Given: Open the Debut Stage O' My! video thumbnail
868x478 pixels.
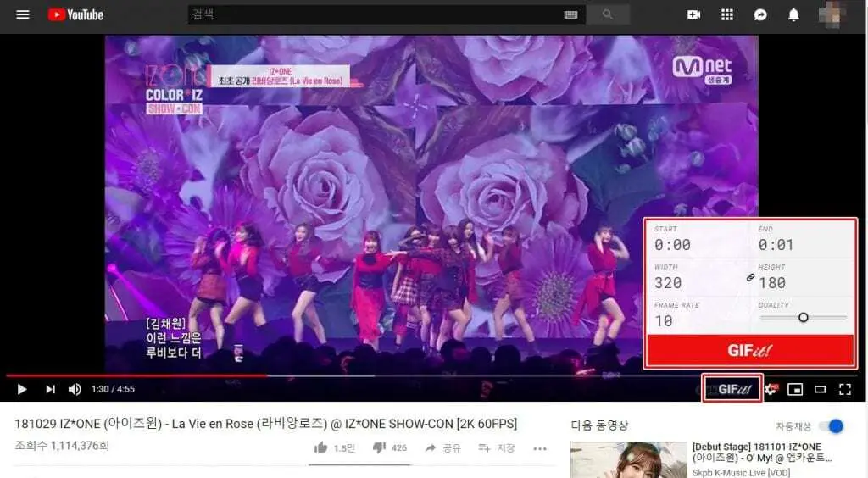Looking at the screenshot, I should (628, 459).
